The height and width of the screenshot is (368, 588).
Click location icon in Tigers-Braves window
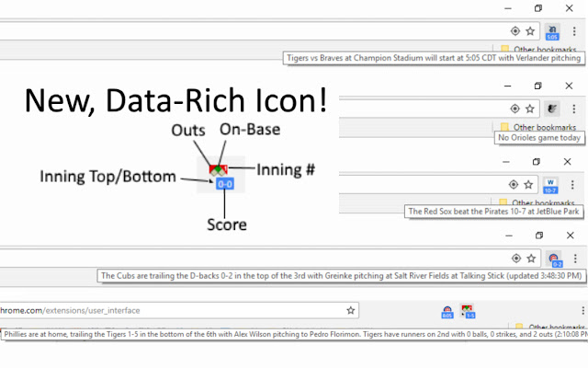click(x=515, y=31)
